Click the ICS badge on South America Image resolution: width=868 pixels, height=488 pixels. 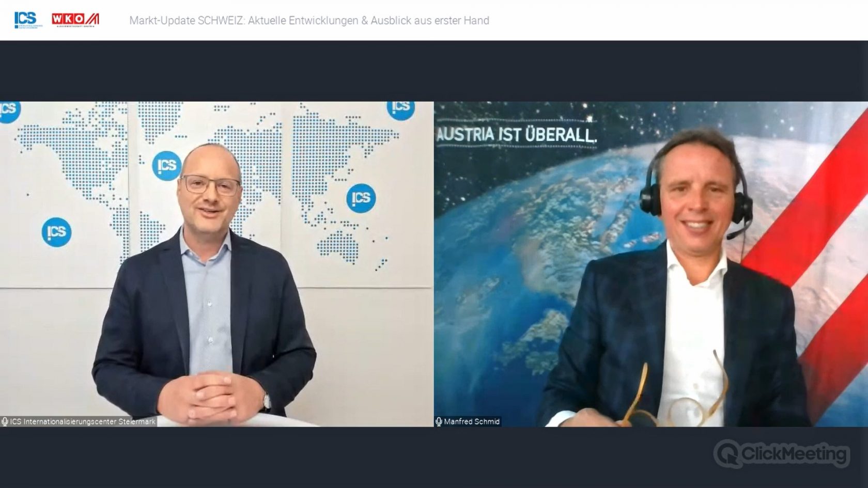(56, 232)
